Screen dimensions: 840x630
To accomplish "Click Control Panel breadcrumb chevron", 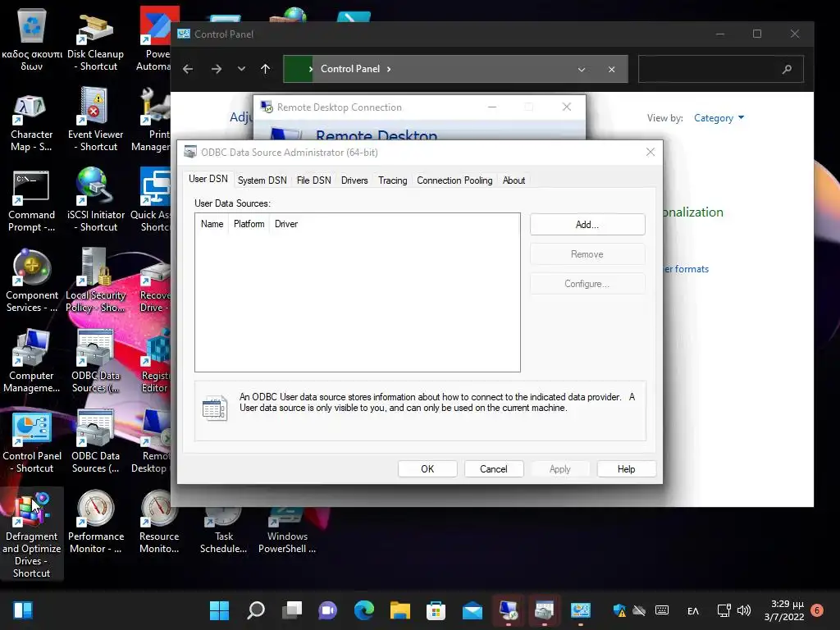I will pos(389,69).
